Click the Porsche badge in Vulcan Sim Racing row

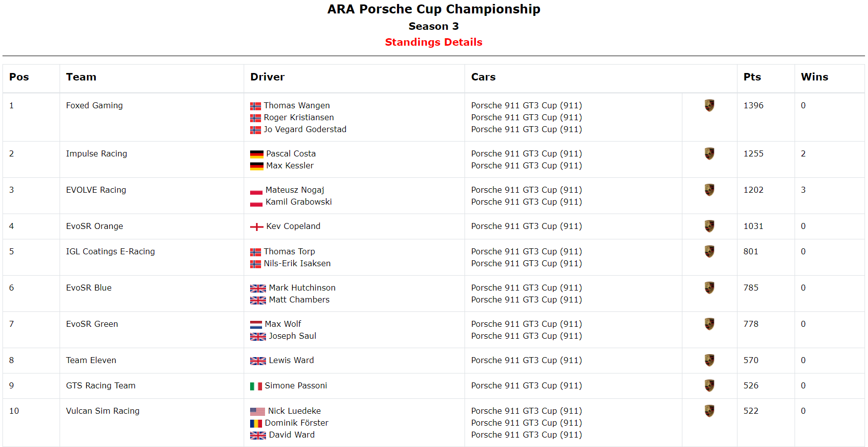(709, 411)
